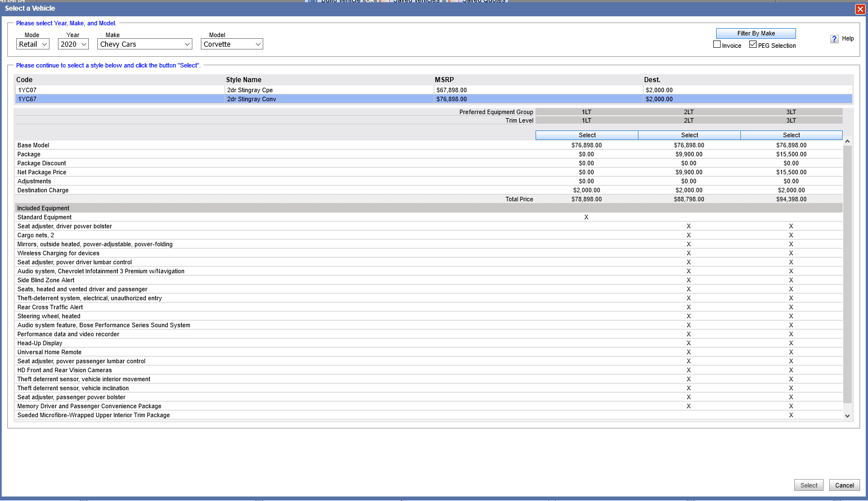
Task: Click the 2dr Stingray Conv style name
Action: coord(251,99)
